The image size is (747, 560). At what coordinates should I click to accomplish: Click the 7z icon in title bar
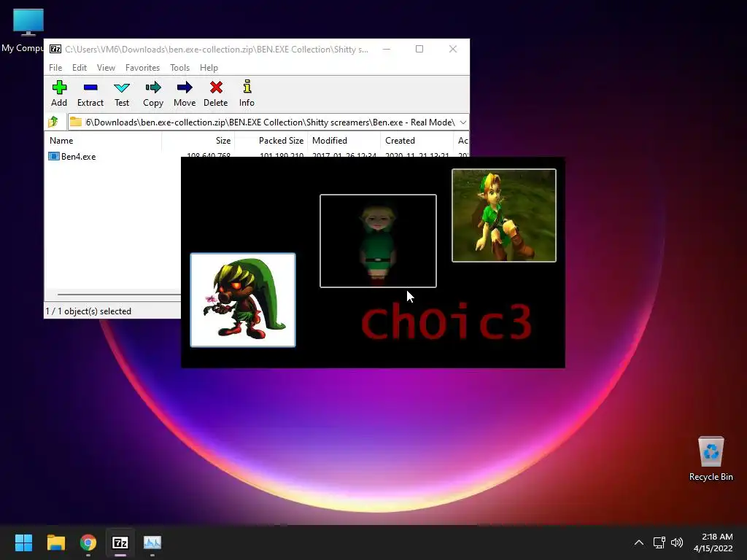[55, 49]
